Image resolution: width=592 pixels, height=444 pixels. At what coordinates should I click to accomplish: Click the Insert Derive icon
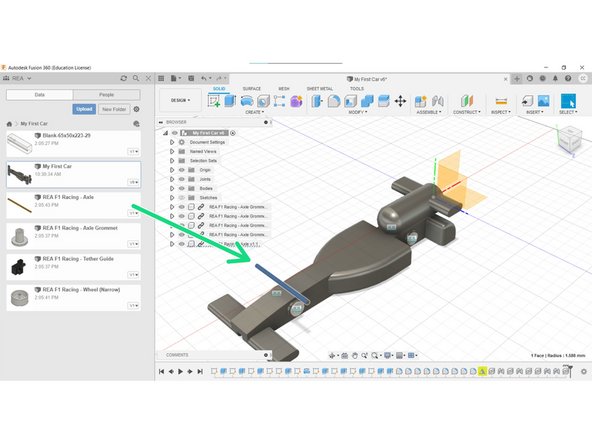point(527,101)
